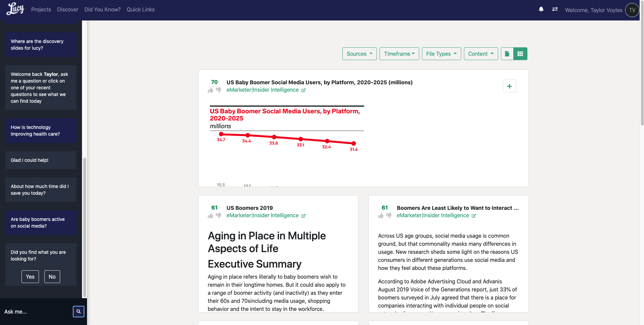Open notifications bell icon
644x325 pixels.
[541, 9]
